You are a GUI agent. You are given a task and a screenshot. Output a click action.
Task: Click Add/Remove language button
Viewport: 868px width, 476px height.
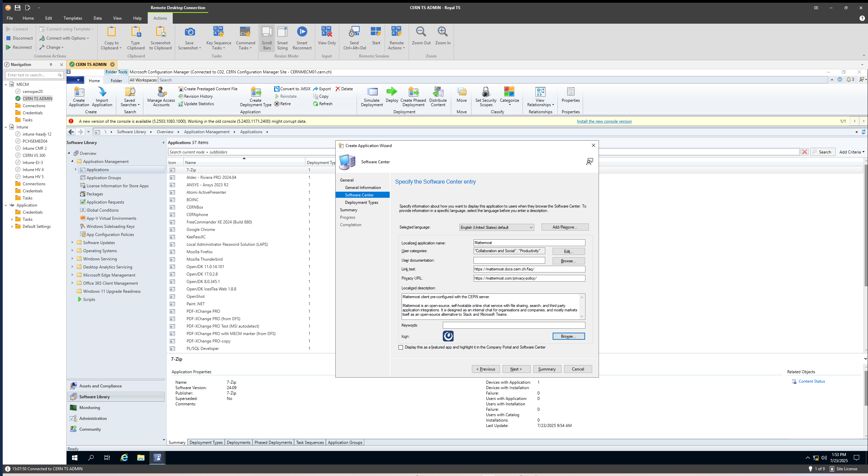tap(565, 227)
